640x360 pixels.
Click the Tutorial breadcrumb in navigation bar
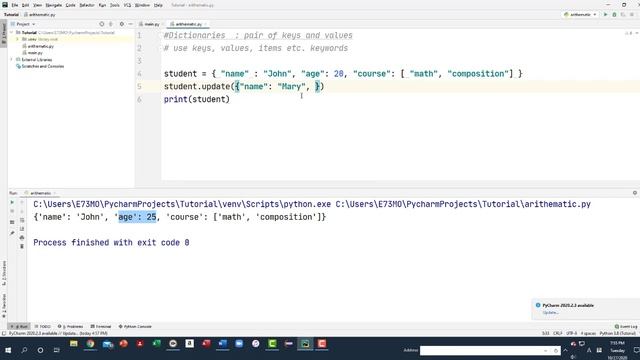click(x=11, y=15)
